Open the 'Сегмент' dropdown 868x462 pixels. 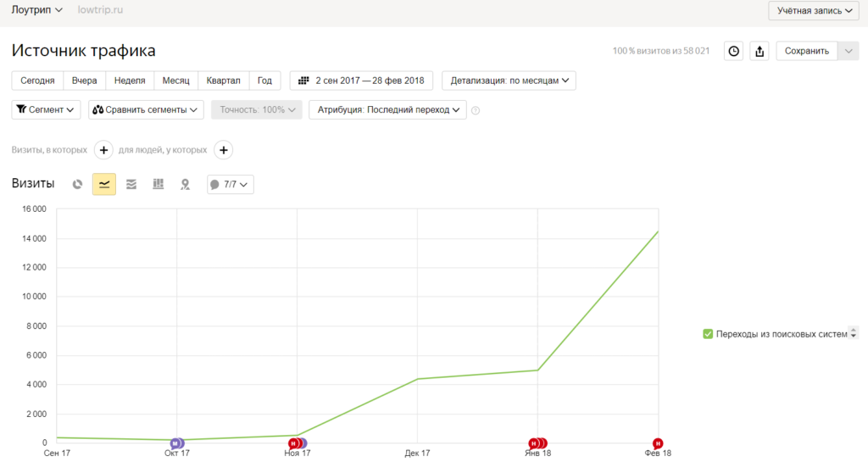[47, 109]
